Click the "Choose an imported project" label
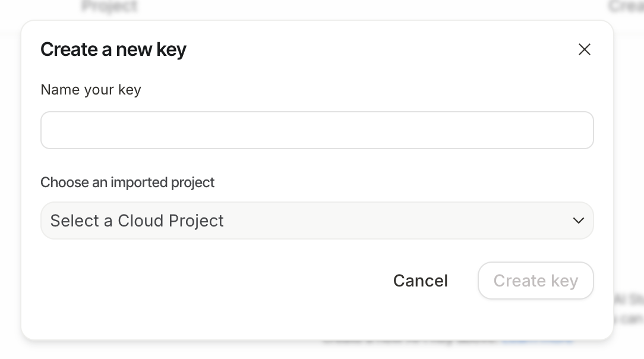This screenshot has height=359, width=644. point(127,182)
